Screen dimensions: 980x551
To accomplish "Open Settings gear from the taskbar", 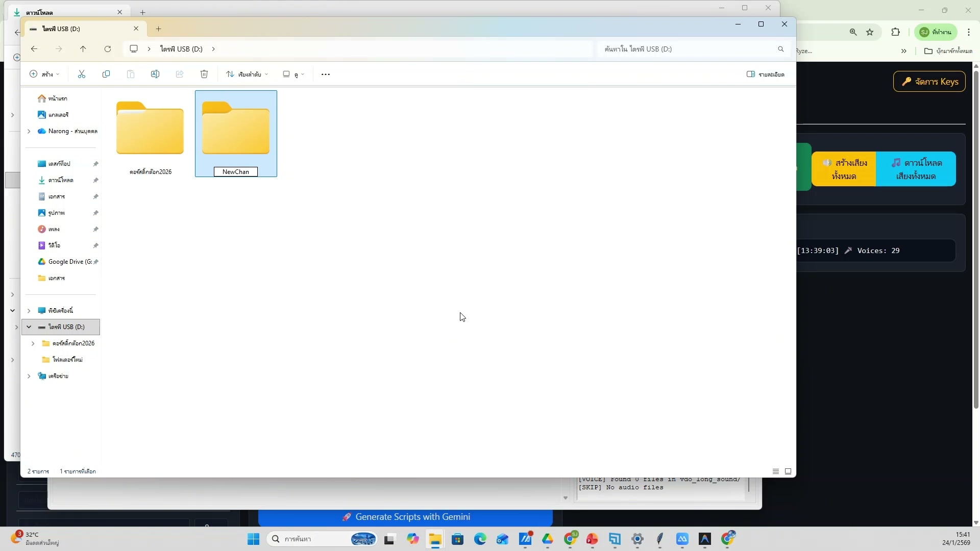I will [x=637, y=539].
